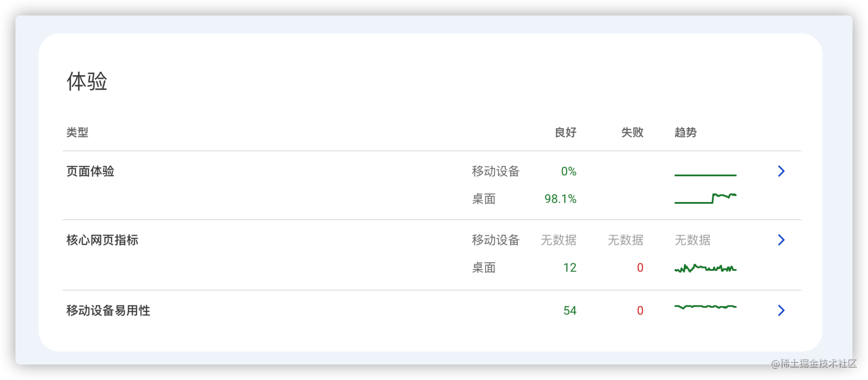Open 移动设备易用性 report via chevron arrow

pyautogui.click(x=781, y=310)
